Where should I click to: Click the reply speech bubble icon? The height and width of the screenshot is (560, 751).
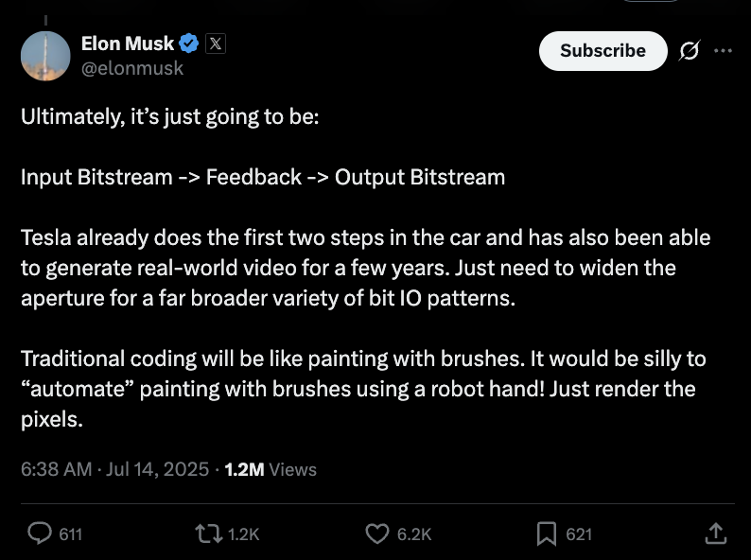40,534
